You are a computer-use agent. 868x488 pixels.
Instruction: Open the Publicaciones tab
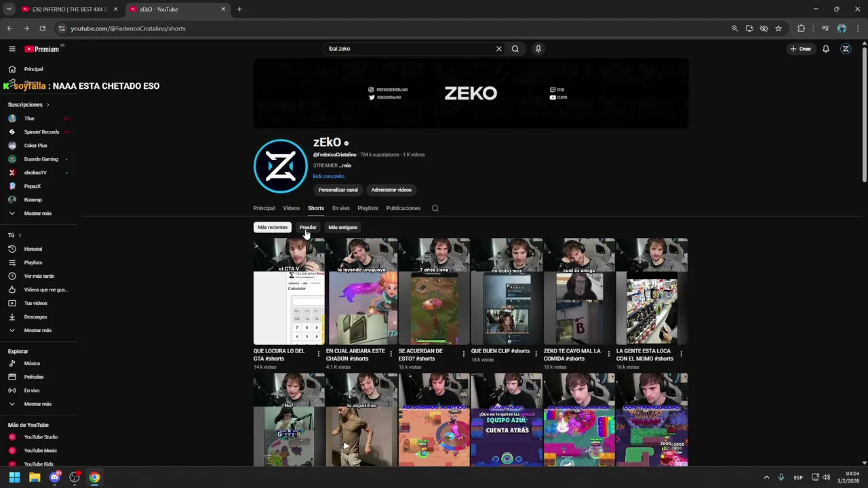click(403, 208)
